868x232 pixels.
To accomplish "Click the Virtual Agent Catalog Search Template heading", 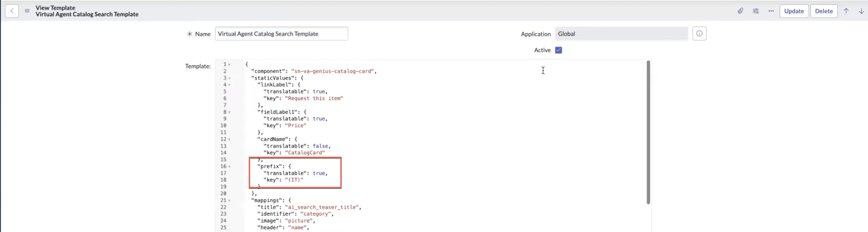I will click(87, 14).
